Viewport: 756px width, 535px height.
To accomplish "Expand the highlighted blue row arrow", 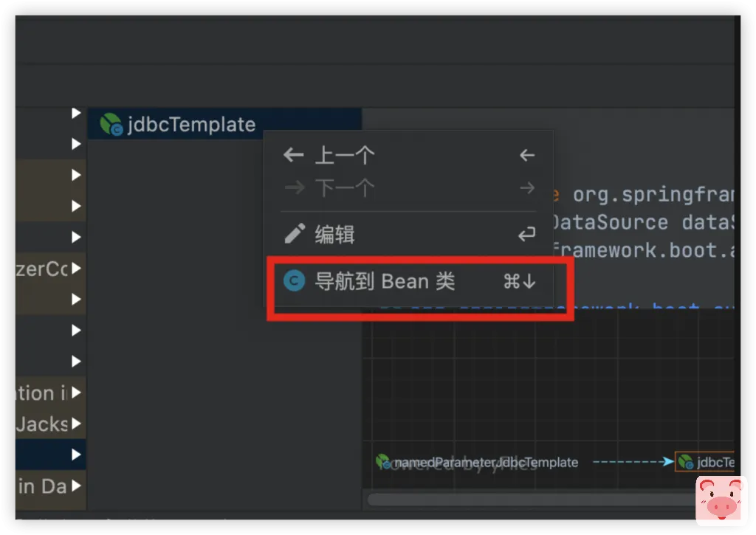I will (x=76, y=454).
